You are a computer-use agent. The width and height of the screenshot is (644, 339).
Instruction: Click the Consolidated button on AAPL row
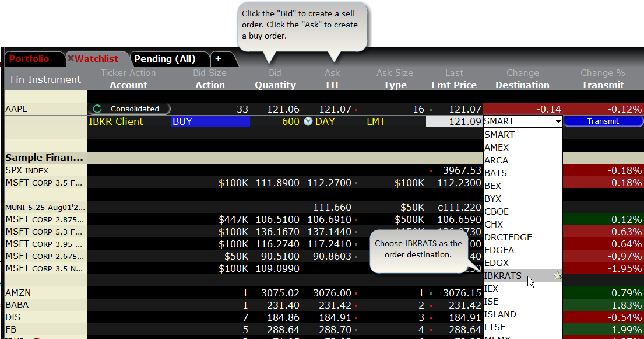tap(129, 109)
